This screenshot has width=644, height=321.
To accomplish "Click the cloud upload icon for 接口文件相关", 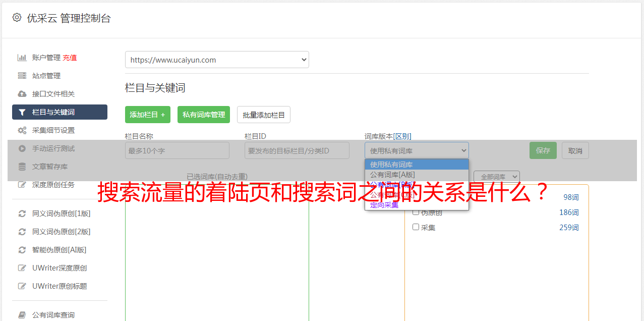I will pos(22,94).
